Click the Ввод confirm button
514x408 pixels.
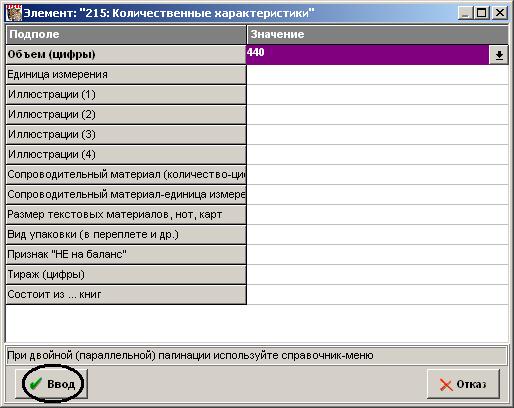pos(51,384)
